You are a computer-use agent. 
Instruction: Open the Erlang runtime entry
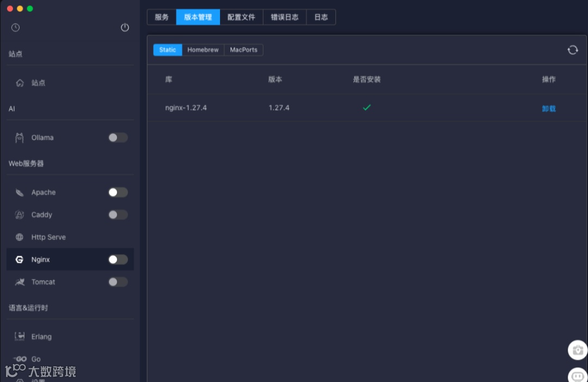[x=42, y=336]
